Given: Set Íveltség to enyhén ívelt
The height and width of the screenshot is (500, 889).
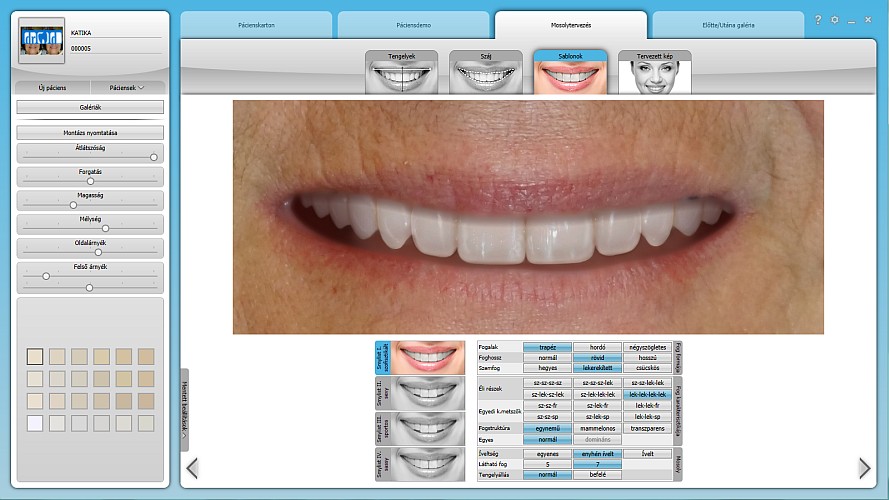Looking at the screenshot, I should pyautogui.click(x=598, y=454).
